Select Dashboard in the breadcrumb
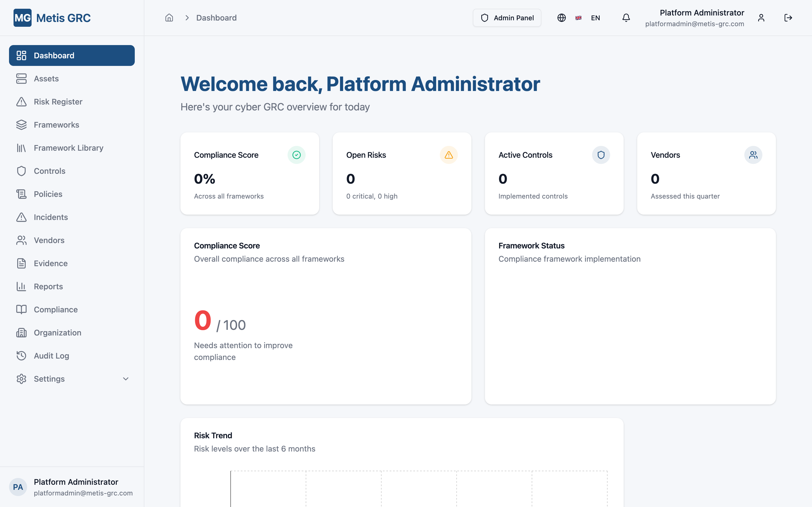The width and height of the screenshot is (812, 507). point(216,17)
